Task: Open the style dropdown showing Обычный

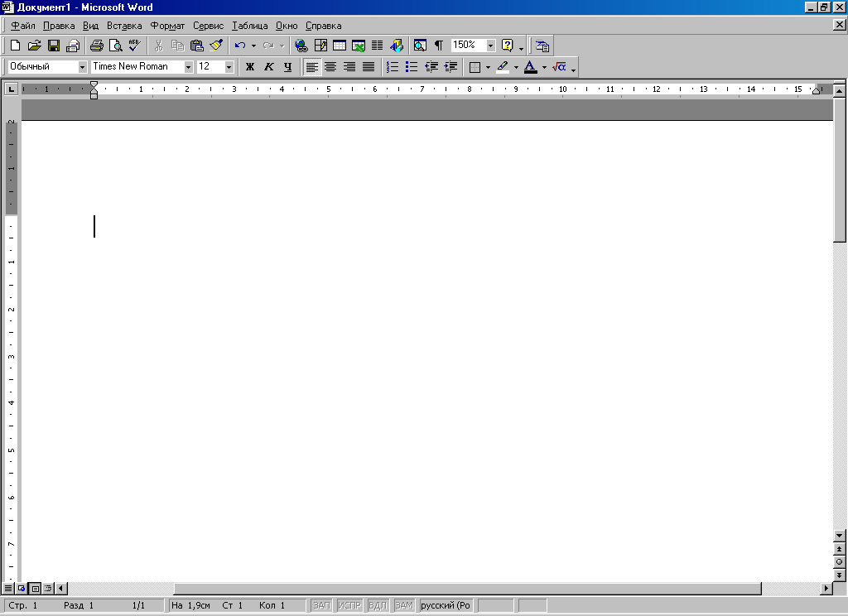Action: 82,66
